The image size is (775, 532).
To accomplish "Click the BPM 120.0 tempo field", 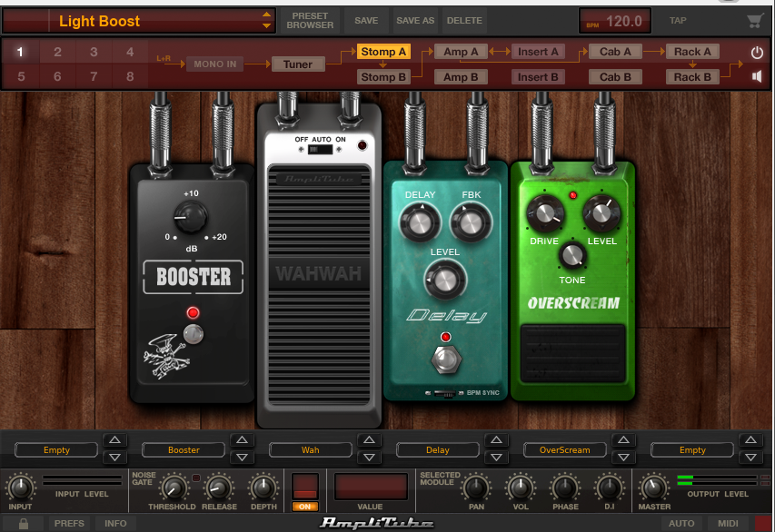I will (615, 21).
